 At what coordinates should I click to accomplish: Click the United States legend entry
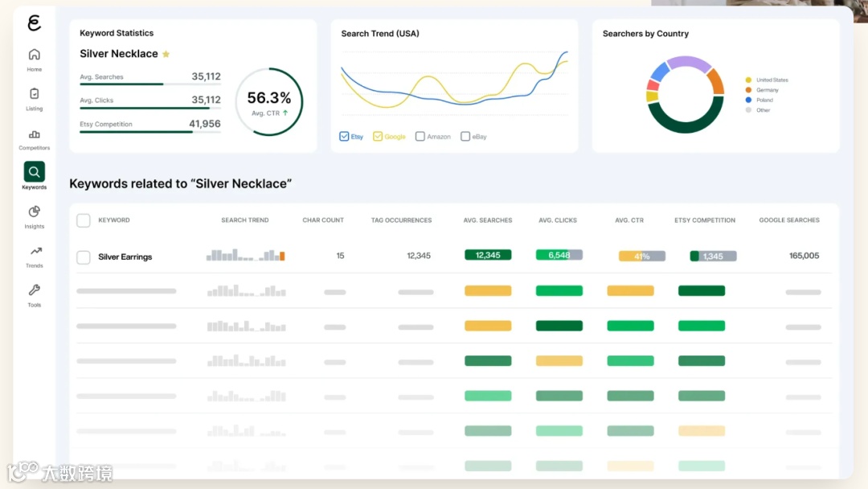tap(767, 80)
